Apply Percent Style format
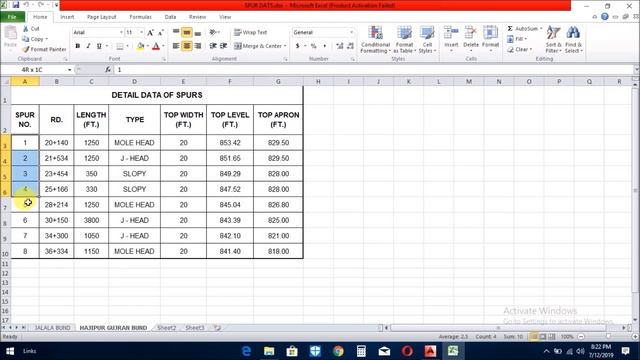640x360 pixels. click(x=313, y=46)
